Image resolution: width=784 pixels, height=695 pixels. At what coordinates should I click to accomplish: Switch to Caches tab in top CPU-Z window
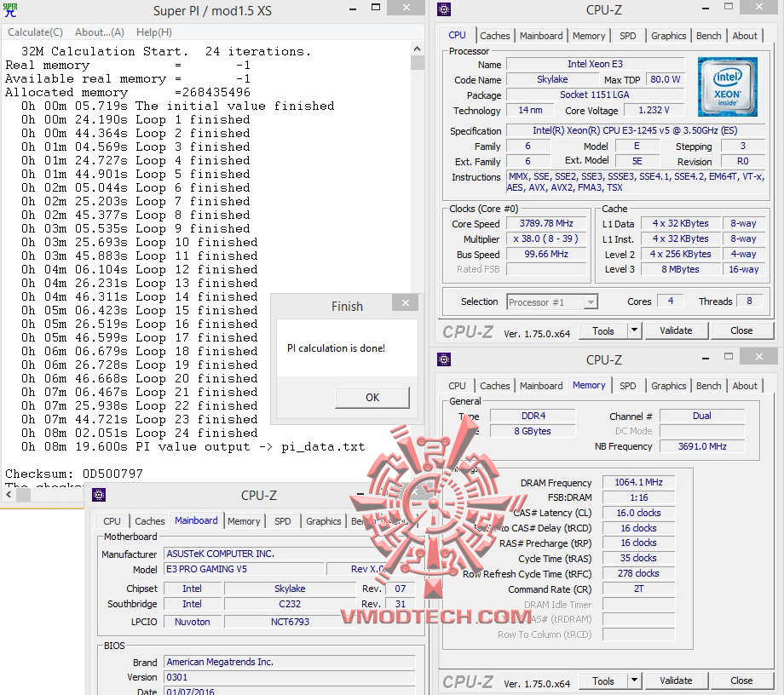[494, 36]
